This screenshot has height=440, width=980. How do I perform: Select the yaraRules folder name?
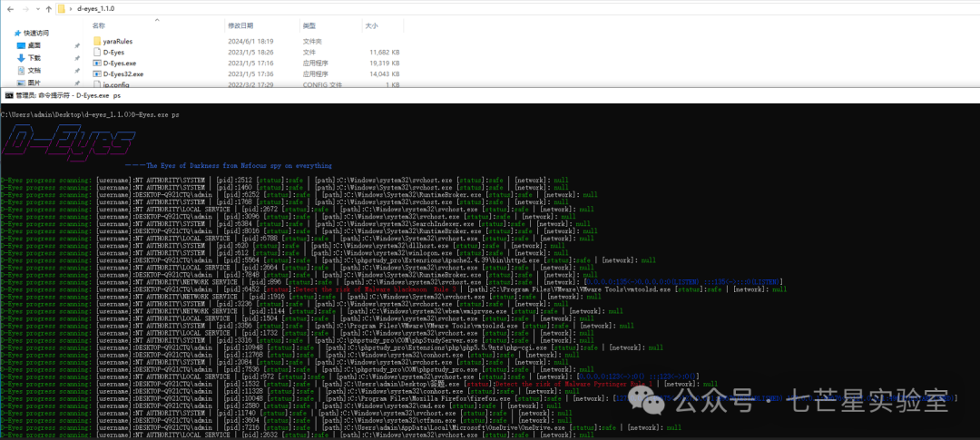pyautogui.click(x=117, y=41)
